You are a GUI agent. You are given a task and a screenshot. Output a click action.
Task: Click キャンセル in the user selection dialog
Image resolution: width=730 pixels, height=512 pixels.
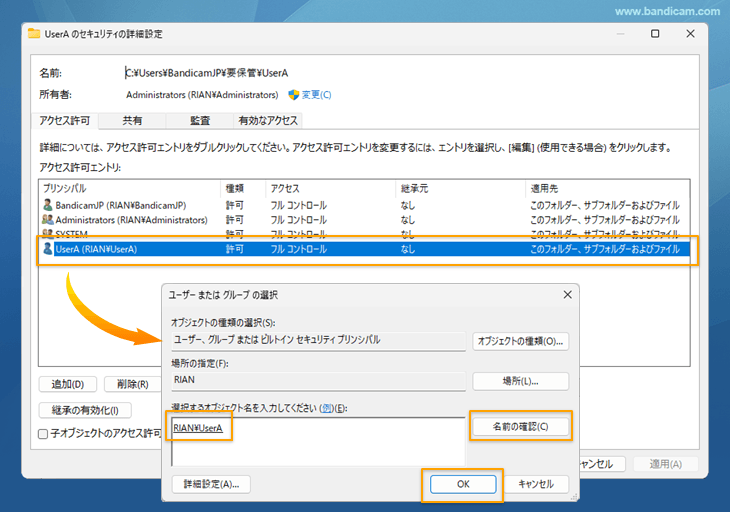(x=536, y=484)
